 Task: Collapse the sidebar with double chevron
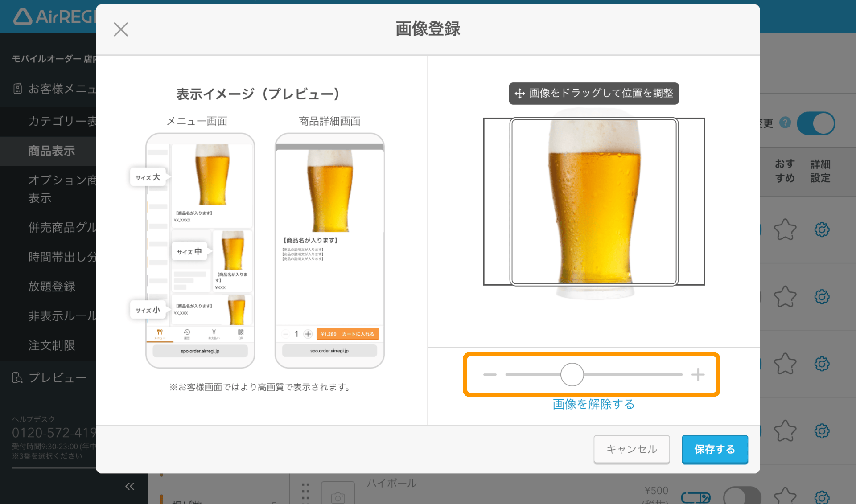tap(130, 486)
